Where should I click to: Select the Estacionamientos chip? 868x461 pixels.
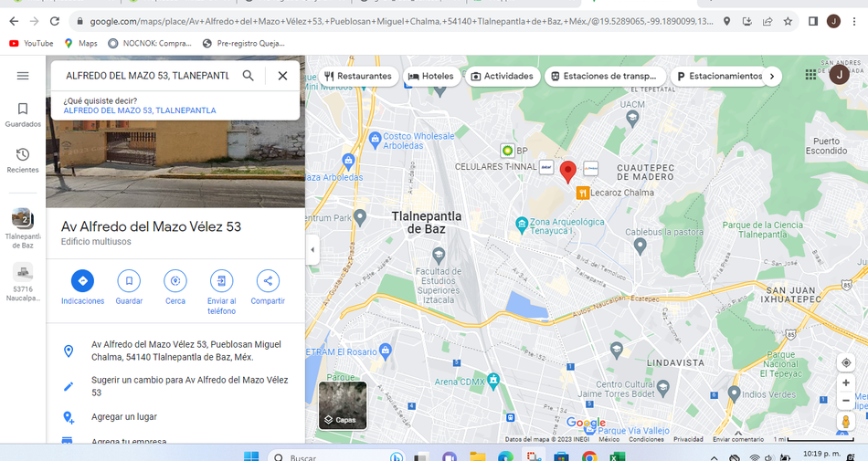(720, 77)
